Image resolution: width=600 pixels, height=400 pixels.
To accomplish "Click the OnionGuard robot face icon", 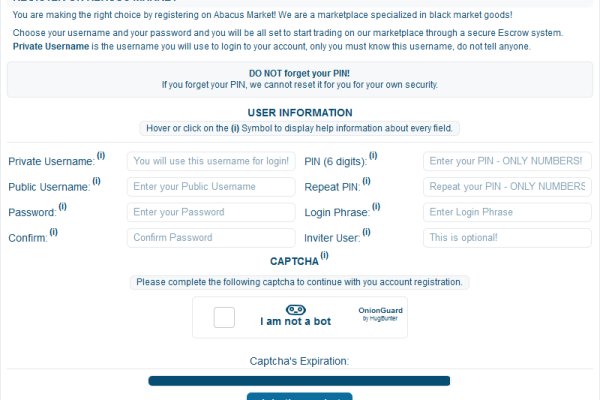I will pyautogui.click(x=295, y=309).
